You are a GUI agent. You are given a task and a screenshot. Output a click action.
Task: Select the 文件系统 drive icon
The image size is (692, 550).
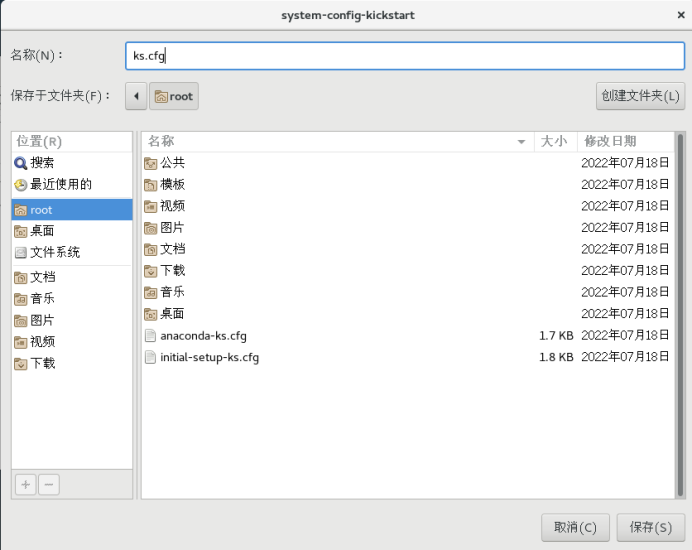pyautogui.click(x=21, y=252)
